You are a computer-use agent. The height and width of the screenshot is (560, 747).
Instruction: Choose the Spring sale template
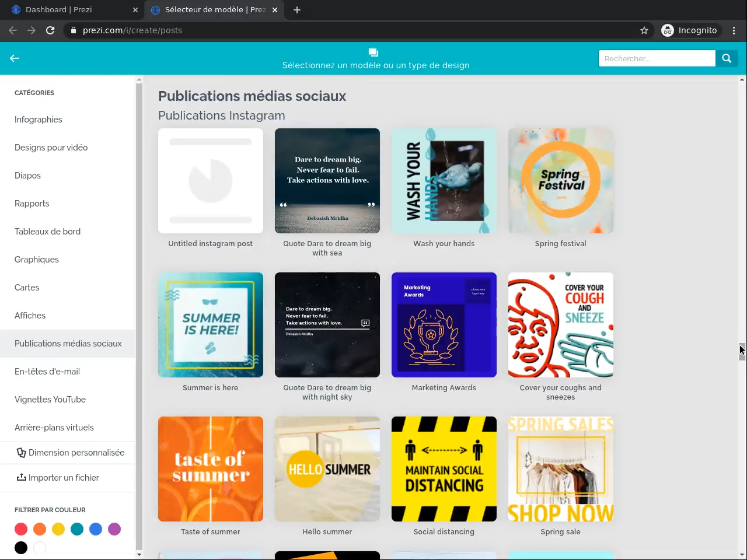(561, 469)
